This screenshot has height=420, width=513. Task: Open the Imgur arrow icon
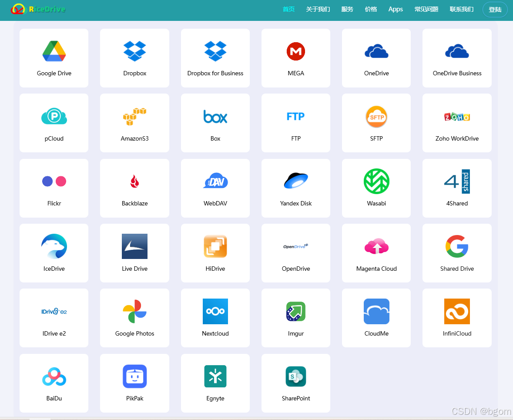(296, 311)
